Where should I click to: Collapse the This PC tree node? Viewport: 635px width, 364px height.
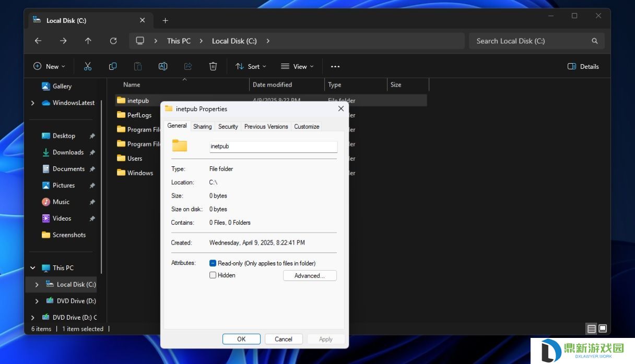(x=32, y=268)
